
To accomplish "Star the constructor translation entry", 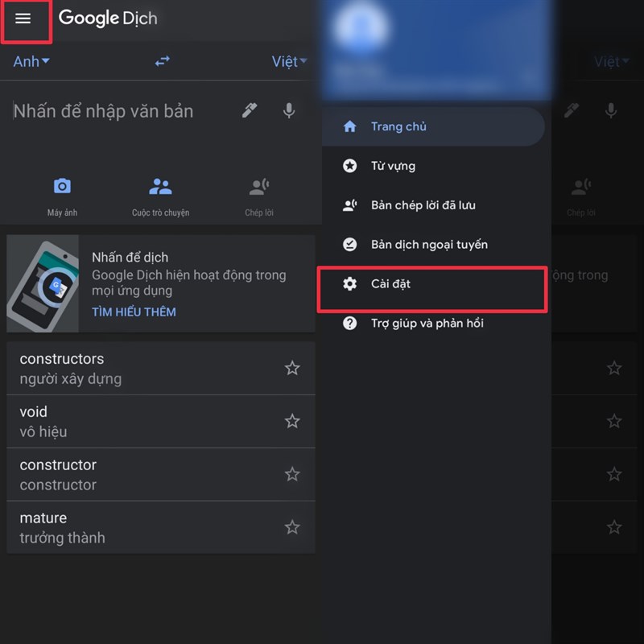I will pos(292,474).
